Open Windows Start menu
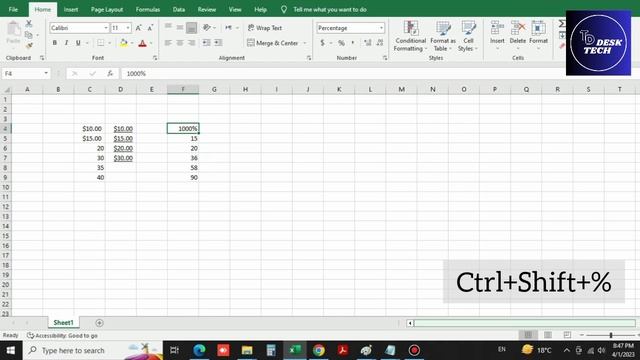 11,350
